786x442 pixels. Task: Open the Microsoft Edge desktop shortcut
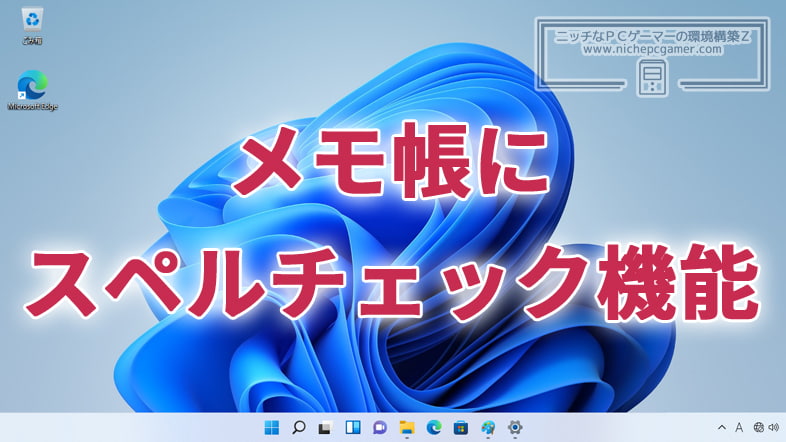click(x=33, y=91)
